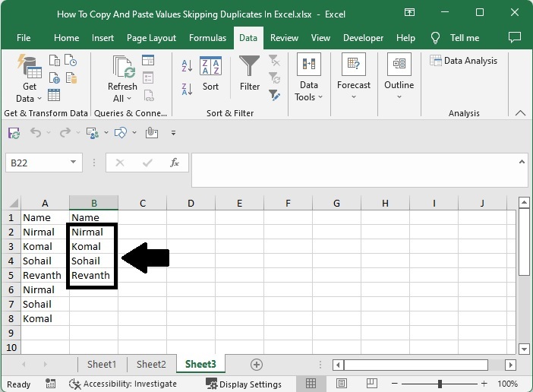Viewport: 533px width, 392px height.
Task: Click into the formula bar
Action: click(x=354, y=169)
